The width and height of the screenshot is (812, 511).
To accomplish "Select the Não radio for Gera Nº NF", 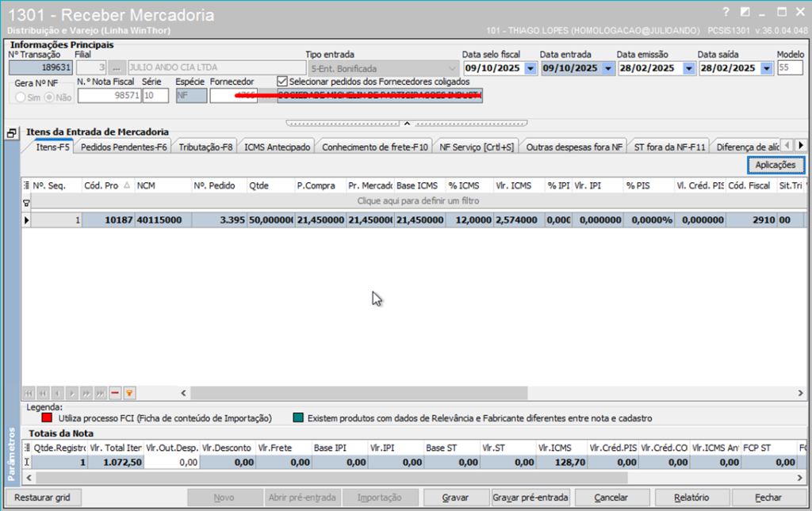I will click(x=49, y=97).
